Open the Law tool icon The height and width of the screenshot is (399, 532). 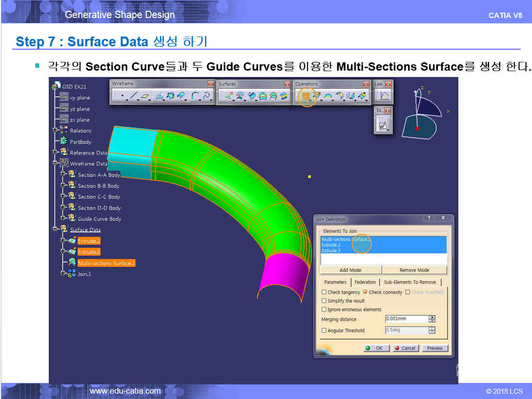click(384, 96)
